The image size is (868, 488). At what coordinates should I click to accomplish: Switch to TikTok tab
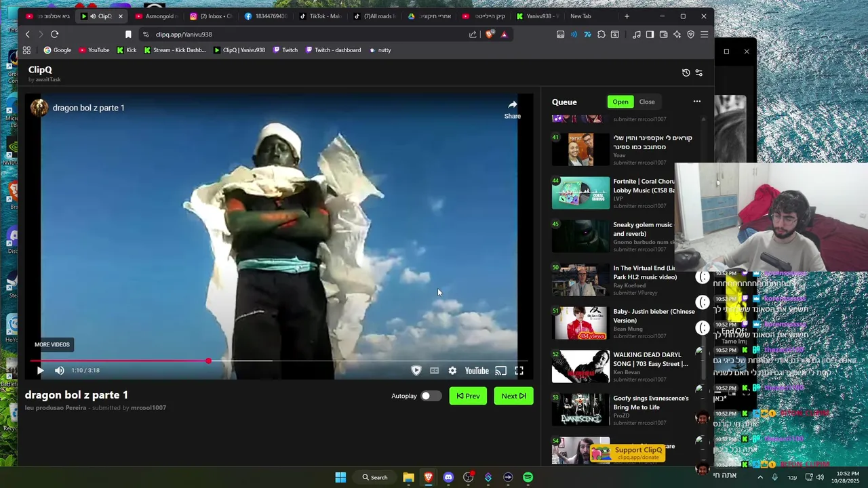(321, 16)
